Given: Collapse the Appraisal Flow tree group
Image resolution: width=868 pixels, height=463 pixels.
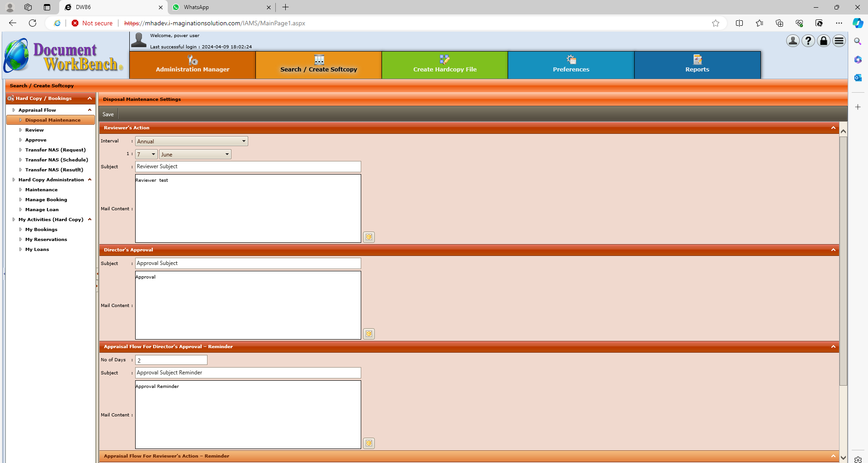Looking at the screenshot, I should [x=90, y=110].
